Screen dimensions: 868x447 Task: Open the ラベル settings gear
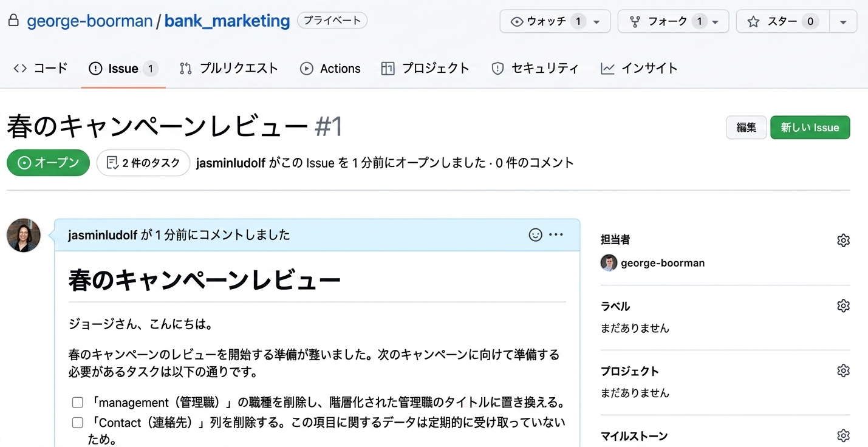[x=843, y=305]
